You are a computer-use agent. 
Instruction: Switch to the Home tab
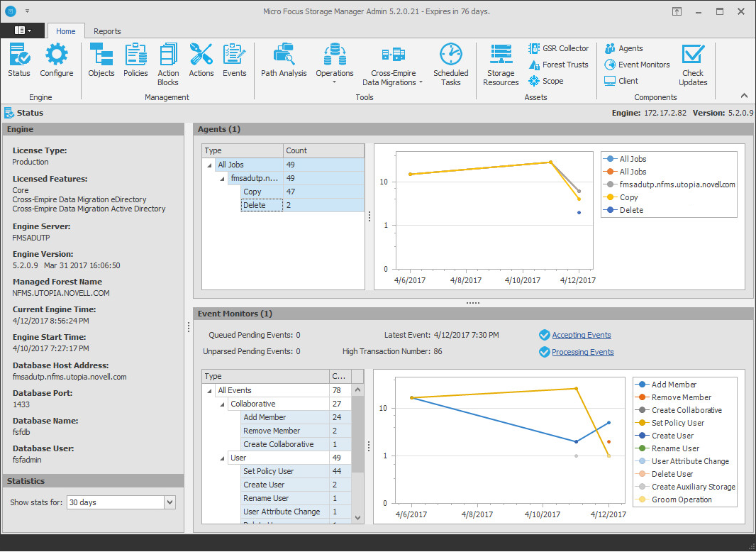(65, 31)
